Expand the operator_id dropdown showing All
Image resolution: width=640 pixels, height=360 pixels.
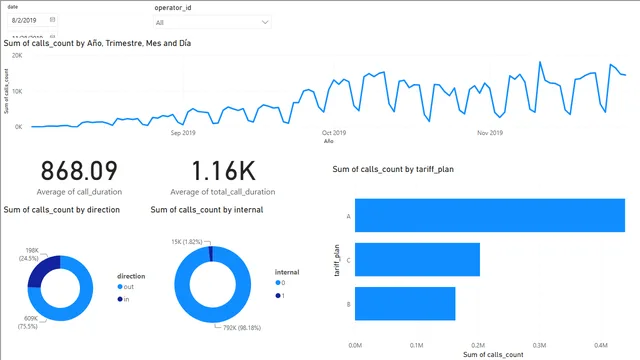212,22
